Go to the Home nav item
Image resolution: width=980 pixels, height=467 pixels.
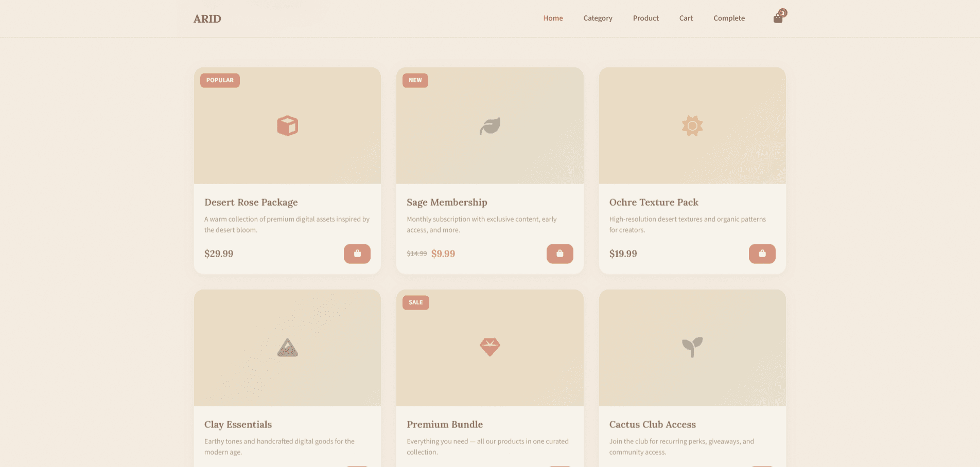[553, 18]
